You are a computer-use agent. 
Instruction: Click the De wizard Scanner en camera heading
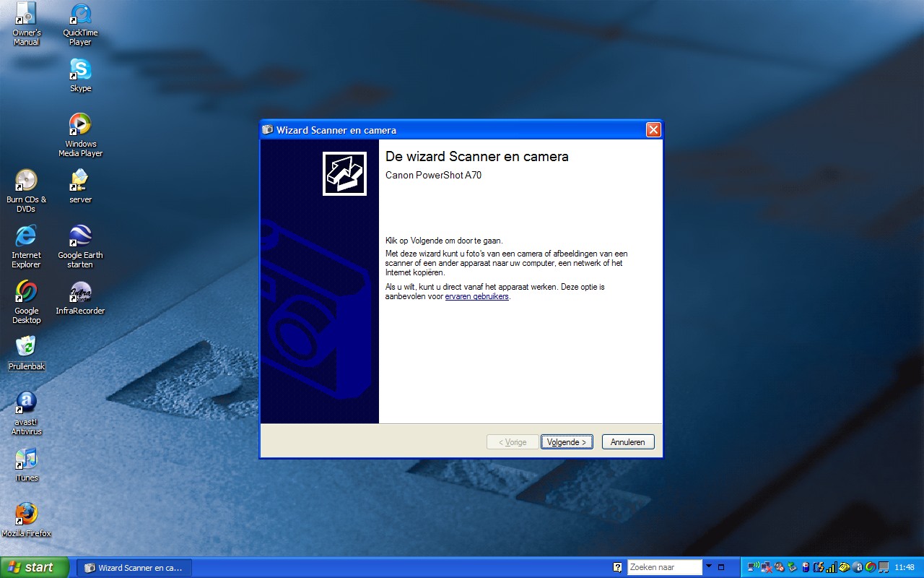tap(477, 156)
